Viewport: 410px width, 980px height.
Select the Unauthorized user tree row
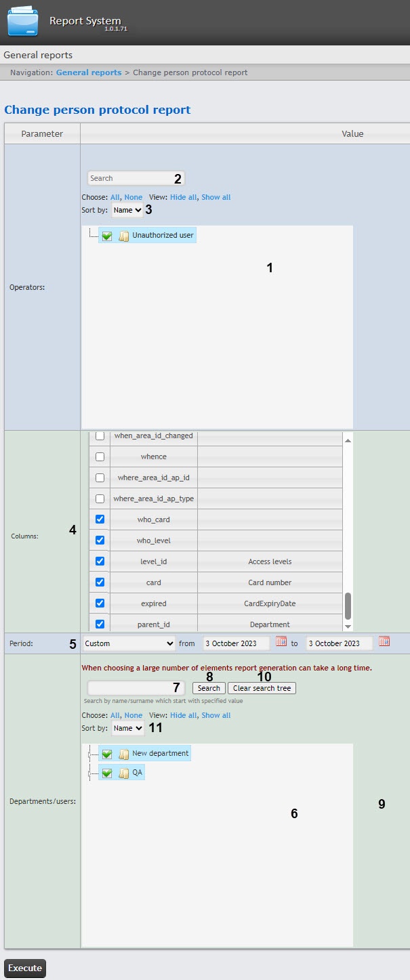pyautogui.click(x=147, y=236)
